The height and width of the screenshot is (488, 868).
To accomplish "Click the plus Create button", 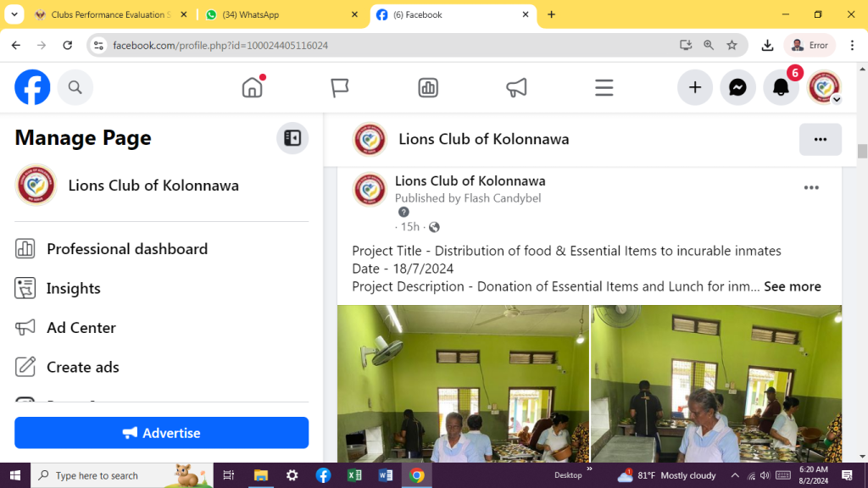I will pos(695,87).
